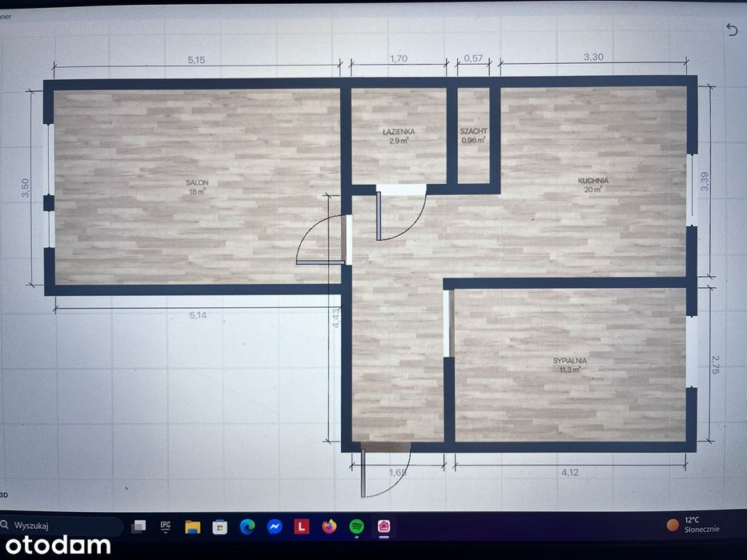Click the 0,96 m² shaft area value

(473, 141)
